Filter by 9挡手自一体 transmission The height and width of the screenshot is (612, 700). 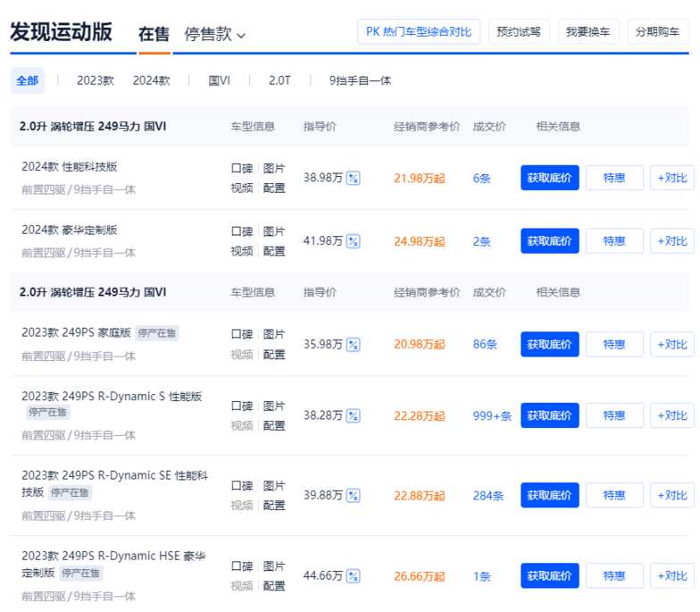tap(360, 80)
